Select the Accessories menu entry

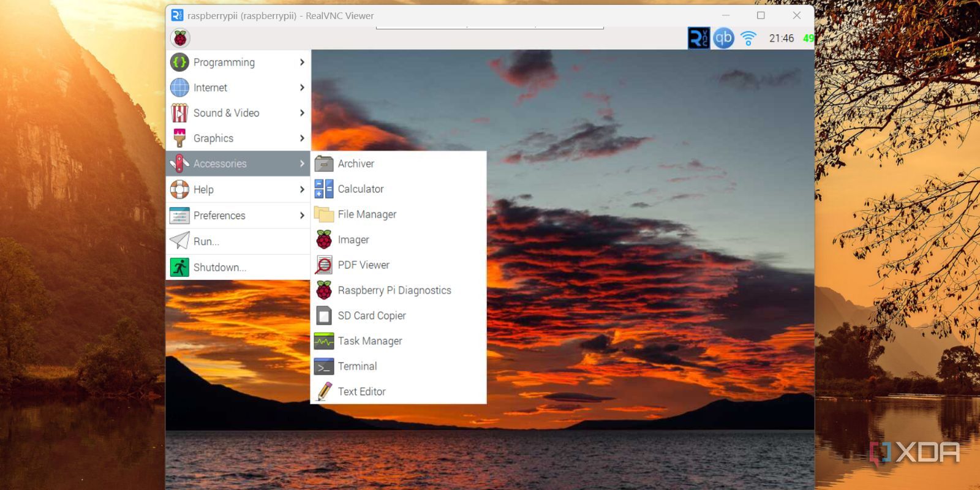(x=238, y=164)
